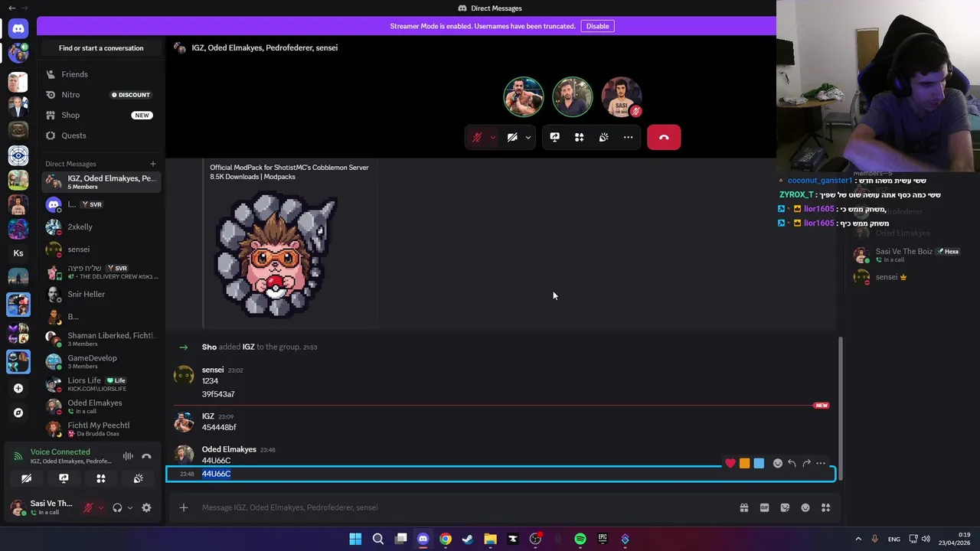Deafen with headphones icon
Screen dimensions: 980x551
(x=117, y=507)
